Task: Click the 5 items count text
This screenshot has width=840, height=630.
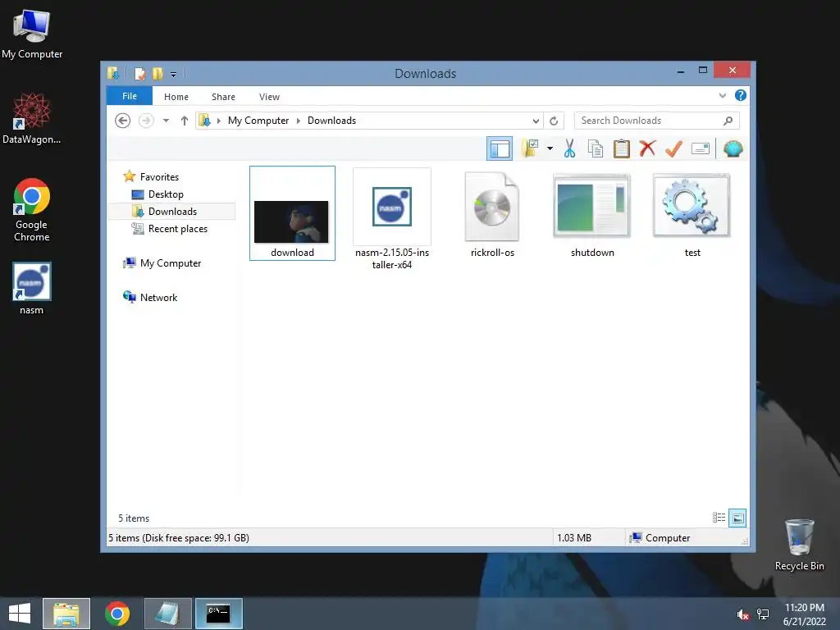Action: [x=134, y=518]
